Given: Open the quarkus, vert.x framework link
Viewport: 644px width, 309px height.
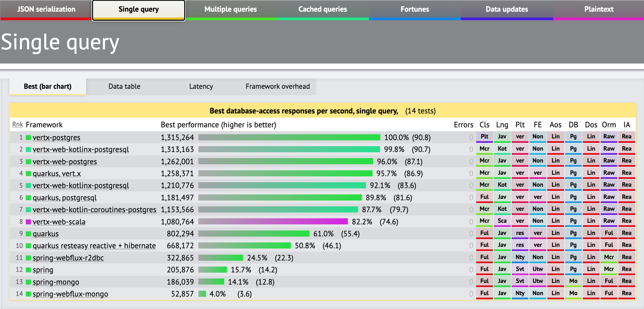Looking at the screenshot, I should [x=57, y=174].
